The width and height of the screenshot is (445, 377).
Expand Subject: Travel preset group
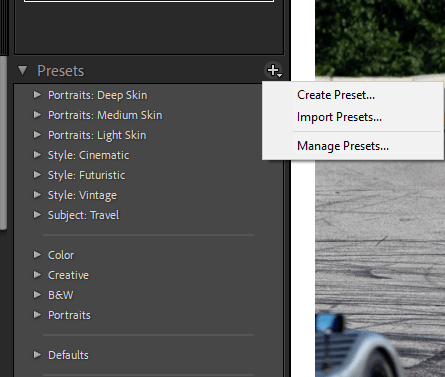(x=37, y=215)
